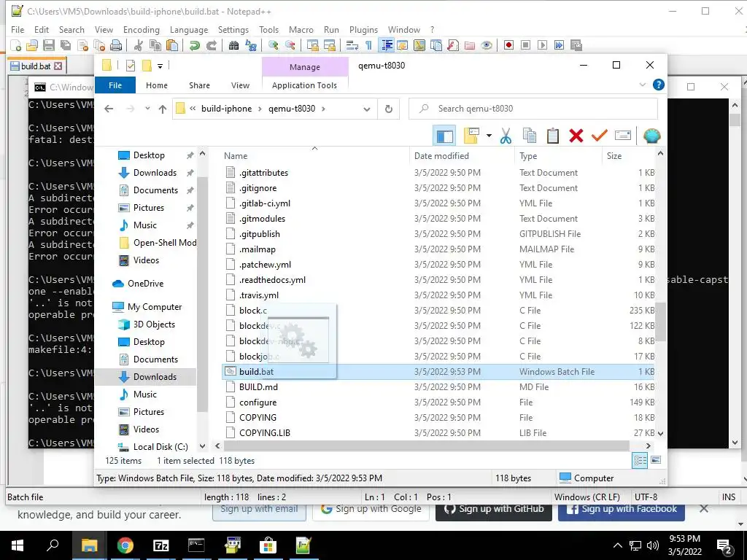Toggle Show All Characters pilcrow icon
Screen dimensions: 747x560
point(368,45)
